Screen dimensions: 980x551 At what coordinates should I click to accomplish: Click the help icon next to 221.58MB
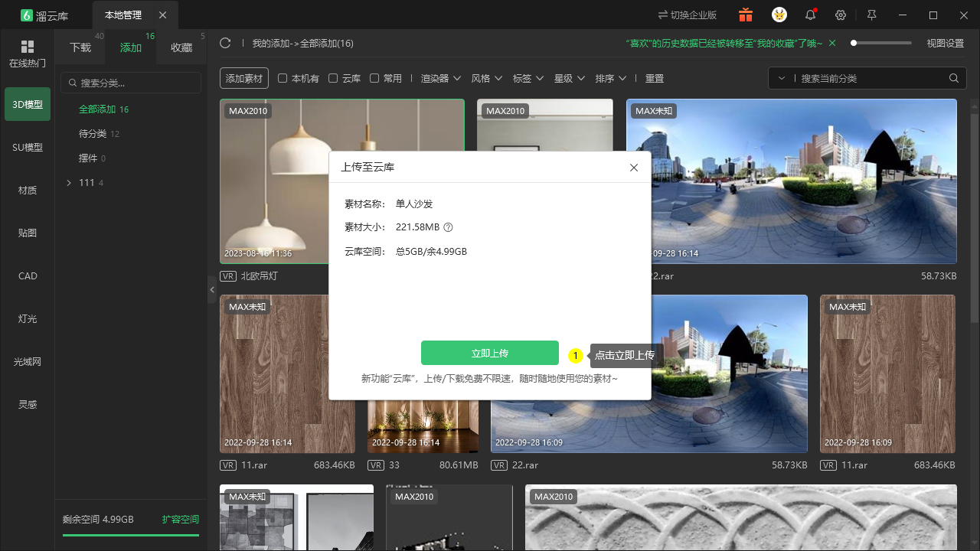click(449, 227)
